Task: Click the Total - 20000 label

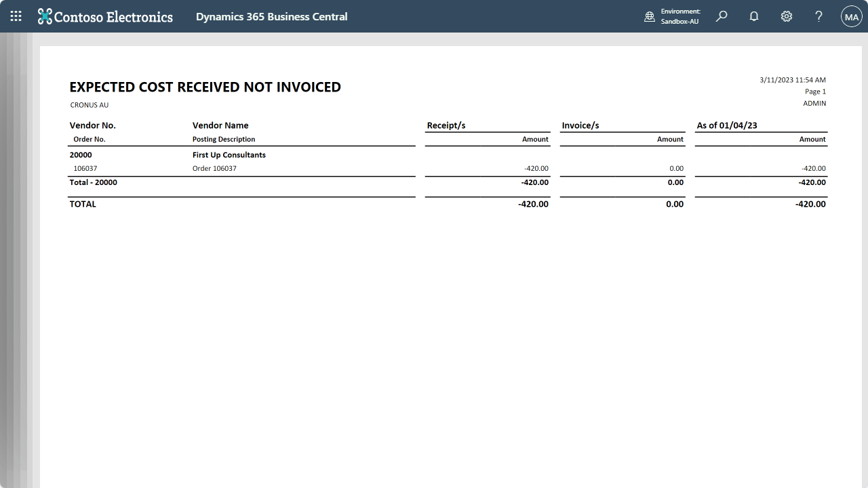Action: click(94, 182)
